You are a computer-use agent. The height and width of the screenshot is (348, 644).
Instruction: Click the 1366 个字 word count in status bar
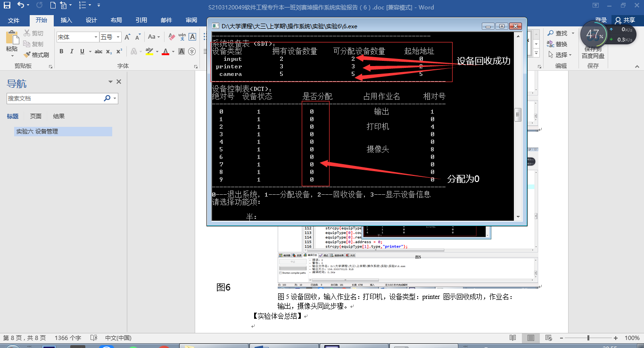pyautogui.click(x=68, y=338)
